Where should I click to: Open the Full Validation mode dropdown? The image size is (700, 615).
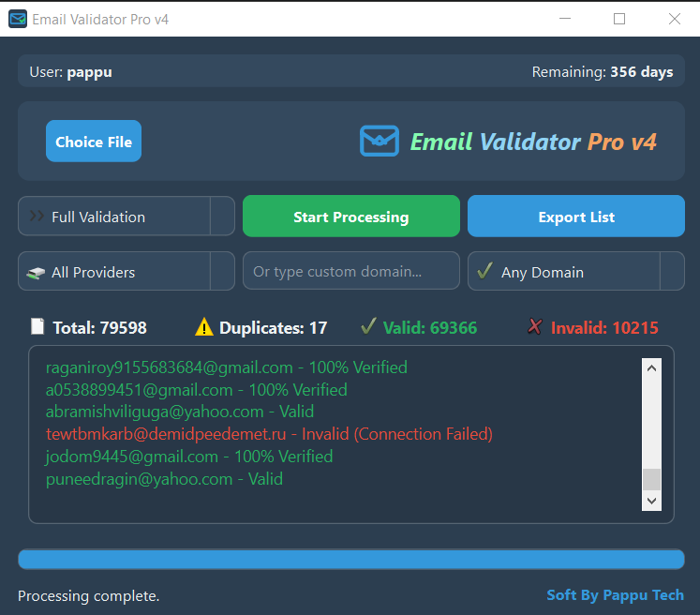click(127, 217)
